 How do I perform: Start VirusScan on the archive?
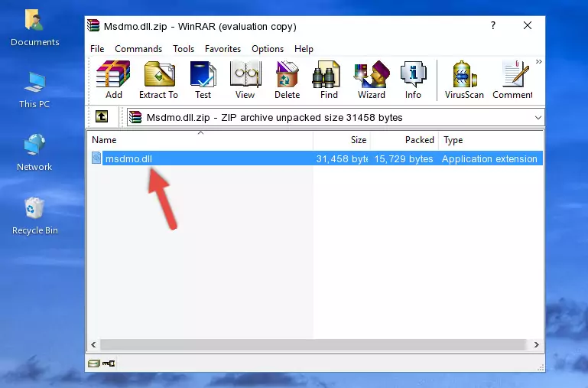tap(464, 80)
